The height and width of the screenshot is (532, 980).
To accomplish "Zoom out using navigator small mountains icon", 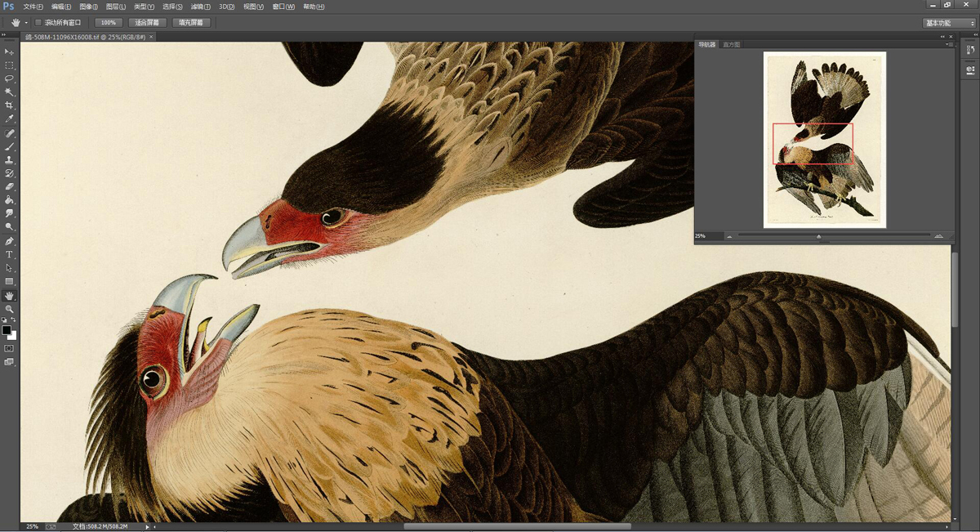I will pos(729,236).
